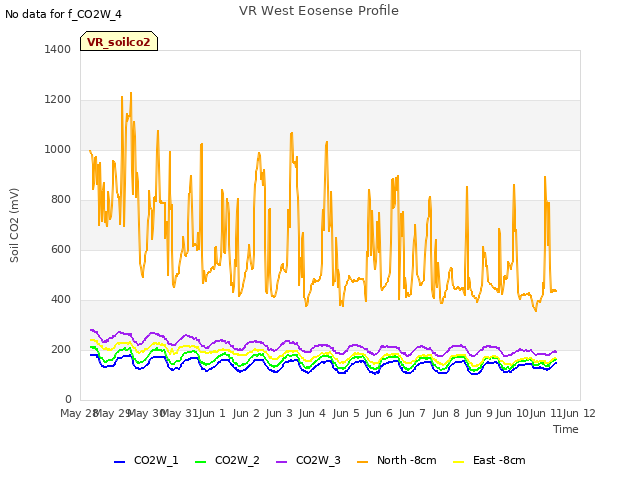The width and height of the screenshot is (640, 480).
Task: Toggle the North -8cm legend entry
Action: point(397,460)
